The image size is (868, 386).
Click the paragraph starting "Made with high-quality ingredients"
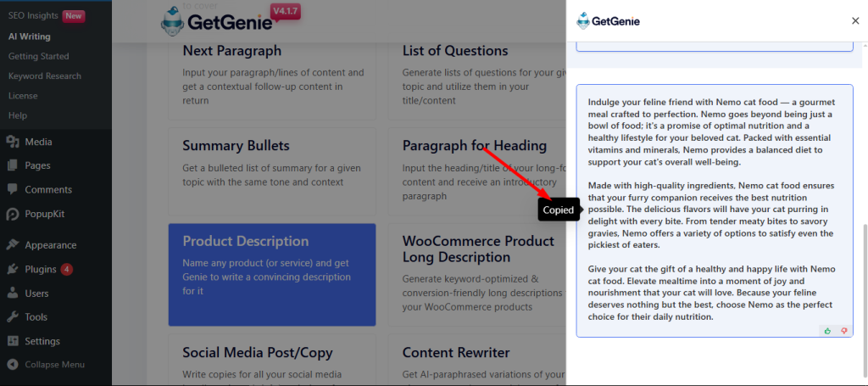coord(711,215)
